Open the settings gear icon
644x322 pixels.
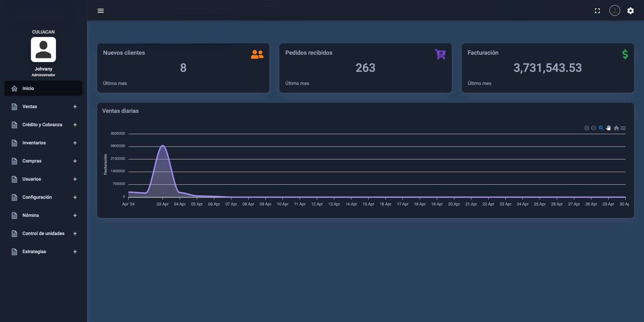[631, 11]
